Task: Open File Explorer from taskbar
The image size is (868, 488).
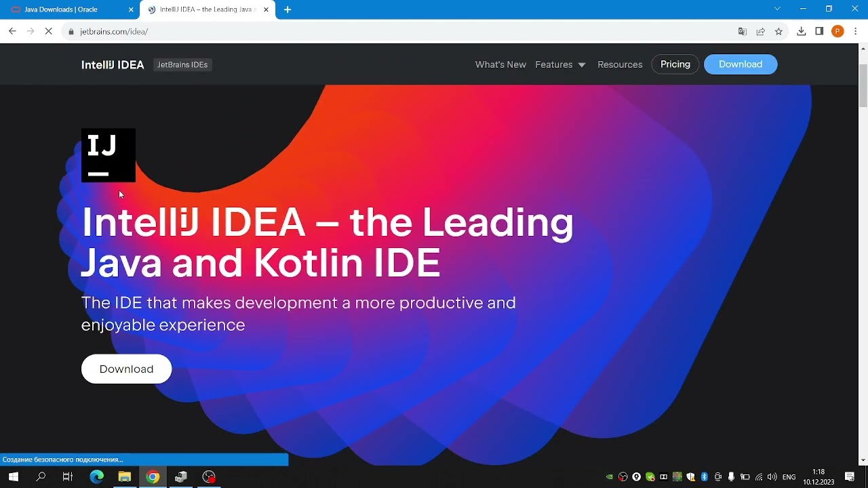Action: [124, 477]
